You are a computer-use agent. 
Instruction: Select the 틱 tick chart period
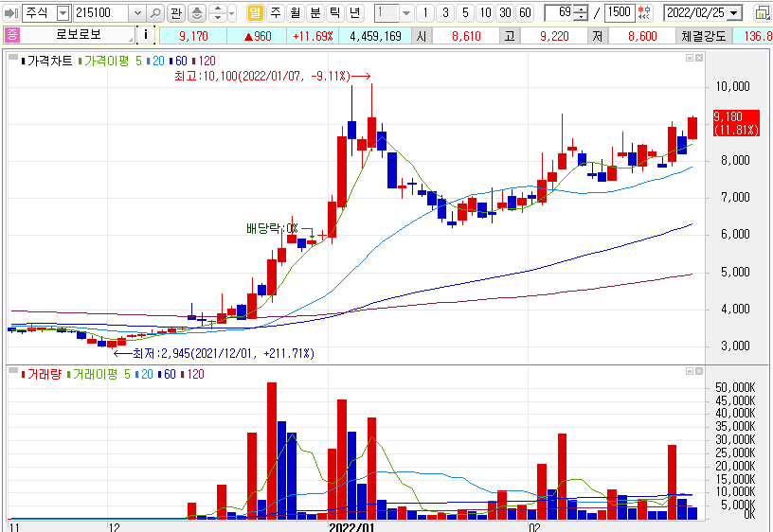(x=334, y=13)
